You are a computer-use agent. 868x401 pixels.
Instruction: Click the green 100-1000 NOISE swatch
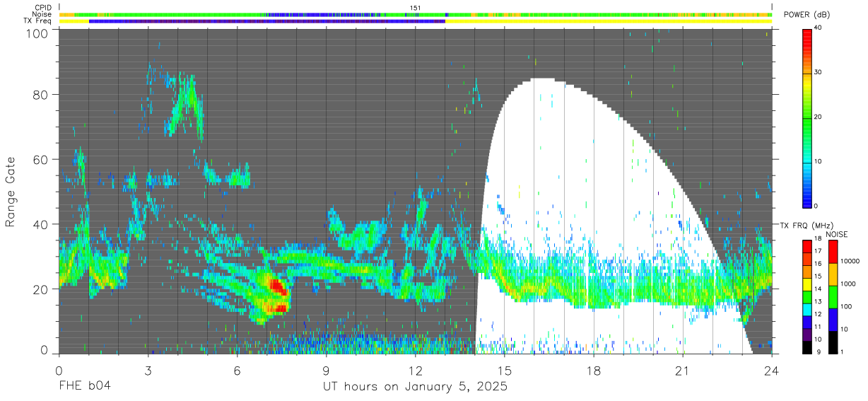pos(833,297)
